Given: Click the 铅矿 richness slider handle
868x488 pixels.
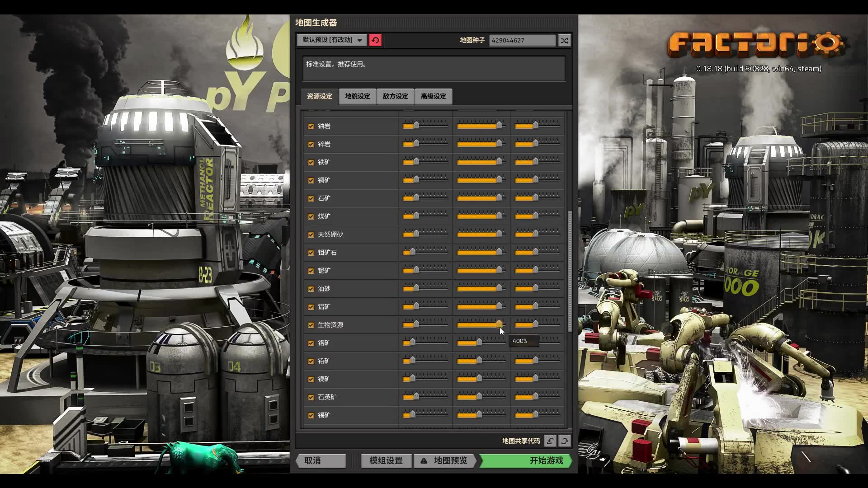Looking at the screenshot, I should tap(535, 360).
